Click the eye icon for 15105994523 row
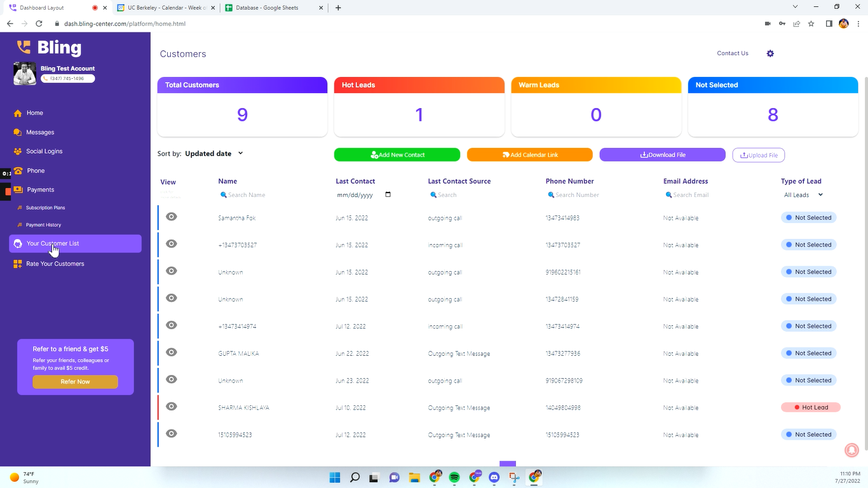The height and width of the screenshot is (488, 868). 172,433
